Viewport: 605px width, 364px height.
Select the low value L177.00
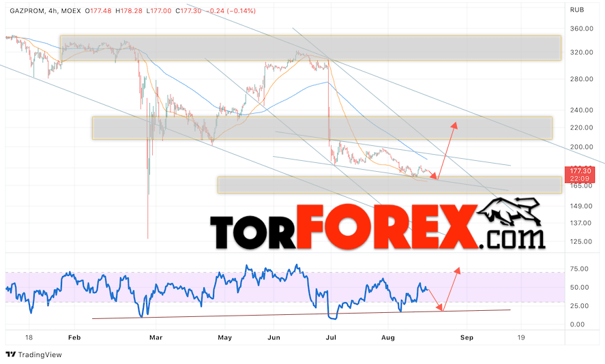[x=158, y=11]
